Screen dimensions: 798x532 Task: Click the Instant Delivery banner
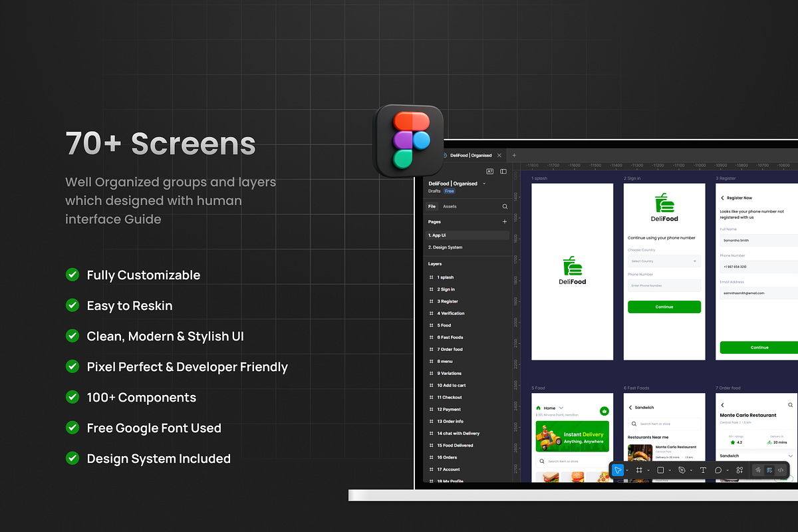click(x=572, y=437)
